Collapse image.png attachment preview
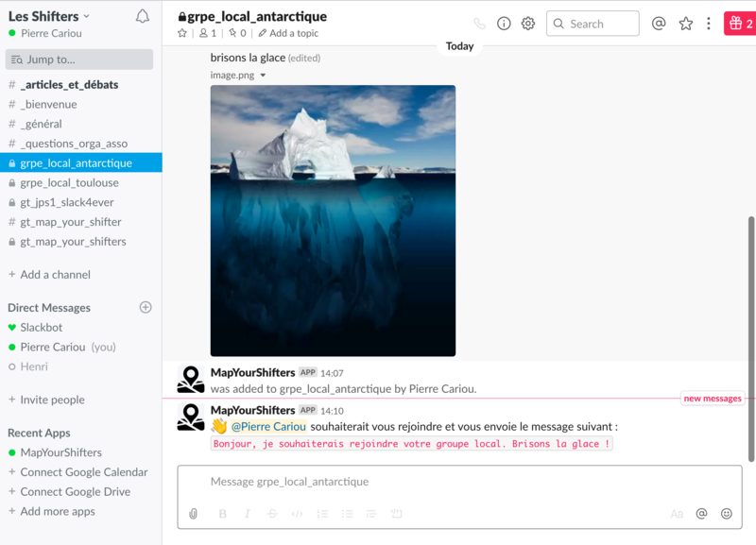The width and height of the screenshot is (756, 545). coord(263,76)
